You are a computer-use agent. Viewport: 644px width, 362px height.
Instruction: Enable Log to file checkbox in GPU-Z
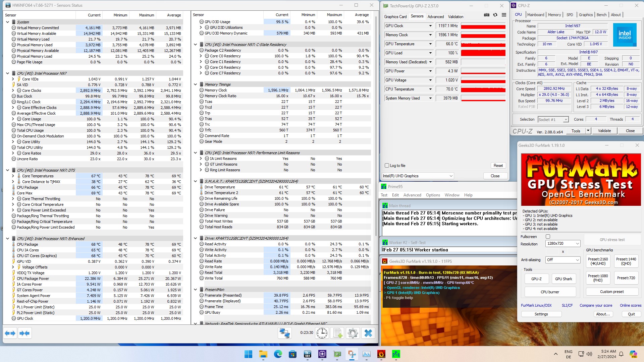[387, 166]
